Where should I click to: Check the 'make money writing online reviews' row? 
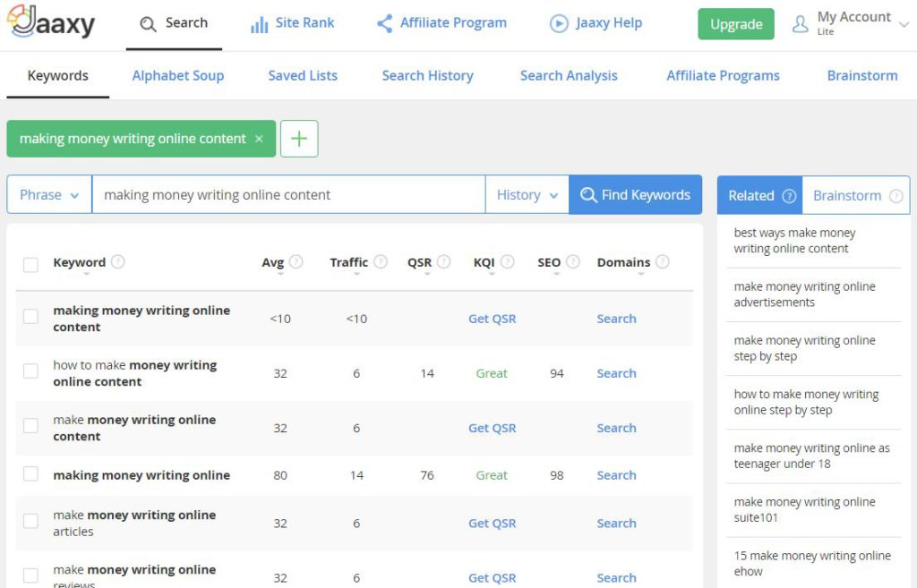[x=30, y=575]
